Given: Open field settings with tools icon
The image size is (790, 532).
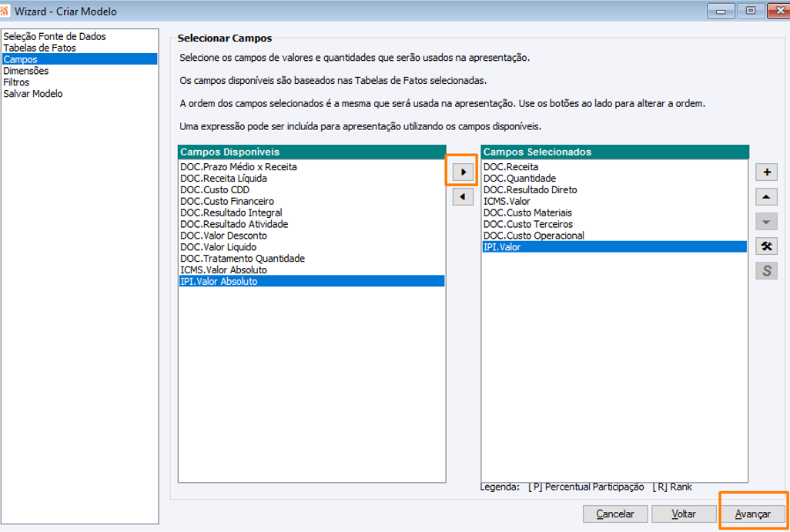Looking at the screenshot, I should point(766,246).
